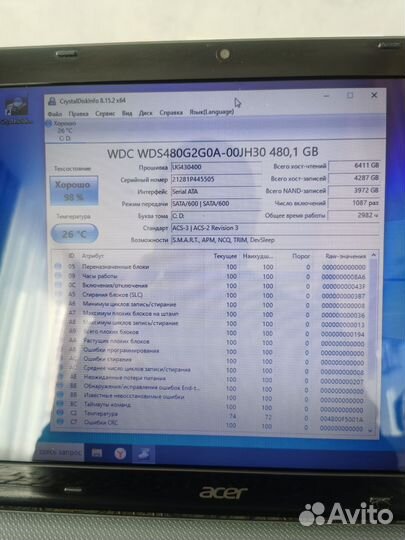Click raw value 0000000008A6
The width and height of the screenshot is (405, 540).
point(343,277)
